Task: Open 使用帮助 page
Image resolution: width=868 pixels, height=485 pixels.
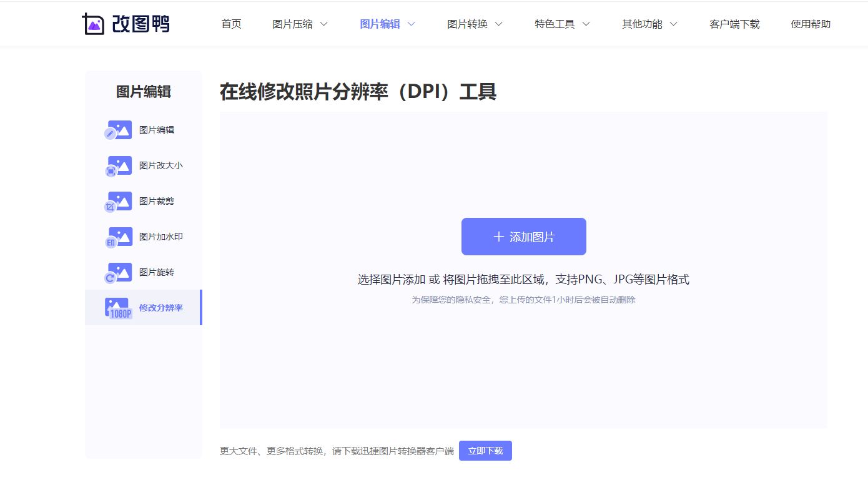Action: [811, 24]
